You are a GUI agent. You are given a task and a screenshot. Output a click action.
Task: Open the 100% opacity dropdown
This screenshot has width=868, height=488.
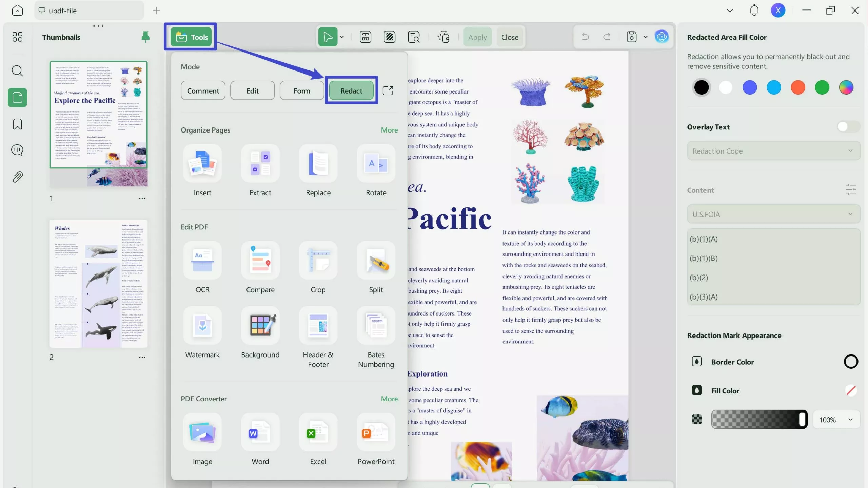click(x=836, y=420)
